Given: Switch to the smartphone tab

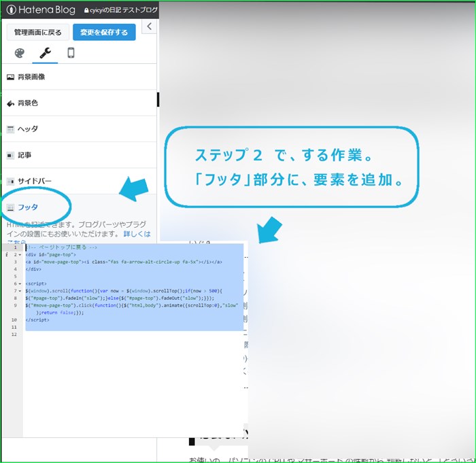Looking at the screenshot, I should click(71, 53).
